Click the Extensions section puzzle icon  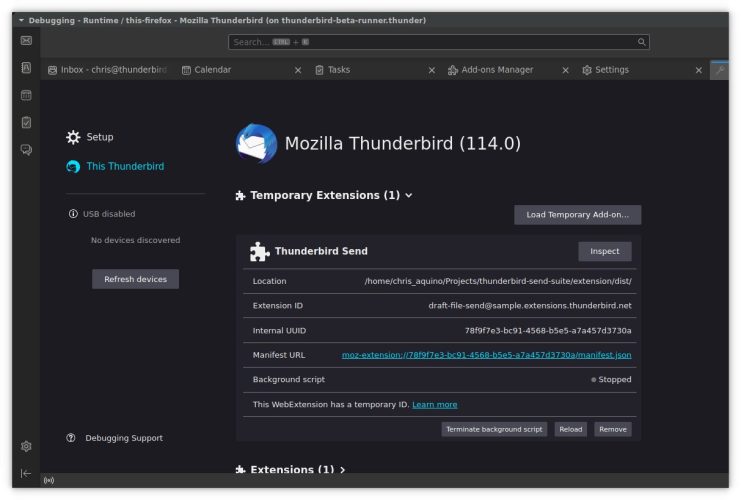point(241,469)
